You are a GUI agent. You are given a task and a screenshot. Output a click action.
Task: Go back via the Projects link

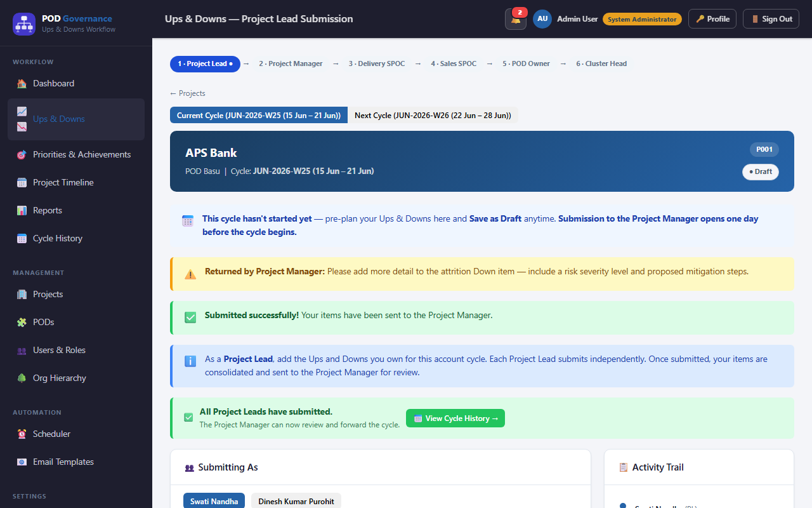pos(188,93)
